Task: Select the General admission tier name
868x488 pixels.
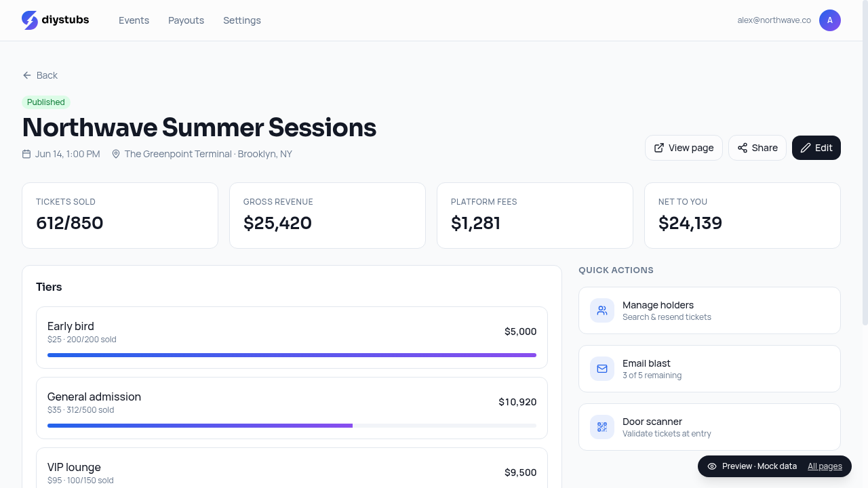Action: (94, 396)
